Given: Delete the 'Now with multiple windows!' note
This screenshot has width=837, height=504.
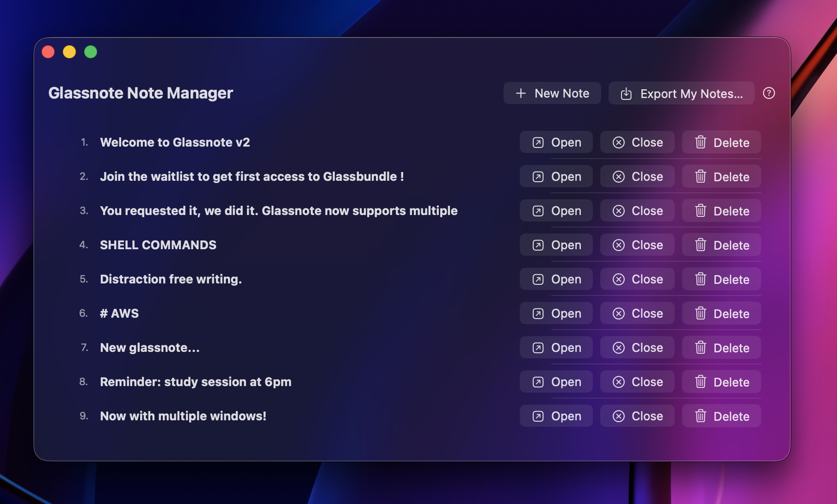Looking at the screenshot, I should point(721,416).
